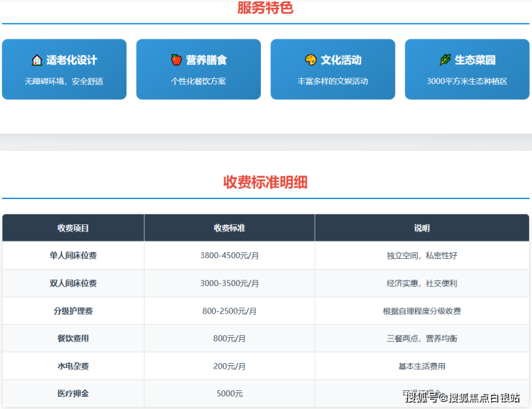Select the 分级护理费 row label
Image resolution: width=532 pixels, height=409 pixels.
click(73, 311)
